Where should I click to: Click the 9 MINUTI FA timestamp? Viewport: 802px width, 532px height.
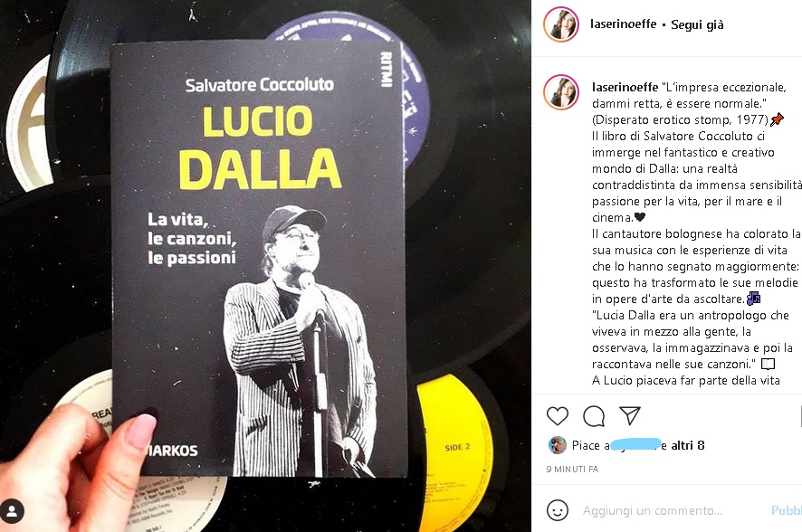(x=572, y=469)
